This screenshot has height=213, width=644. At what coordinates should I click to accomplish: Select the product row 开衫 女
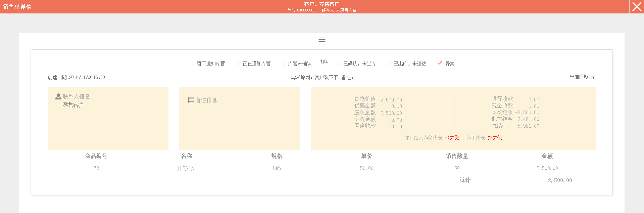(x=186, y=168)
